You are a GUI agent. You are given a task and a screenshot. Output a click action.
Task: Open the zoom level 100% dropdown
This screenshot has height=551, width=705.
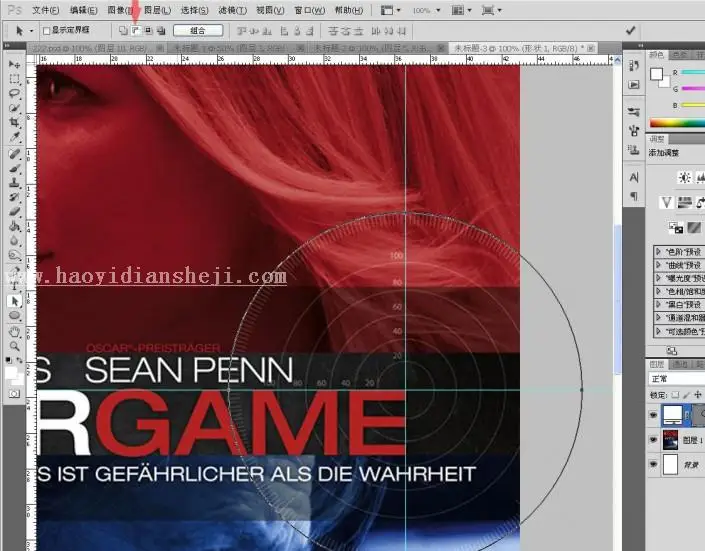tap(426, 10)
